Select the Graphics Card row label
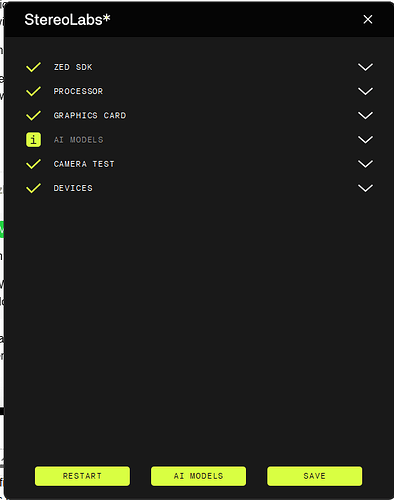This screenshot has width=394, height=500. 90,115
